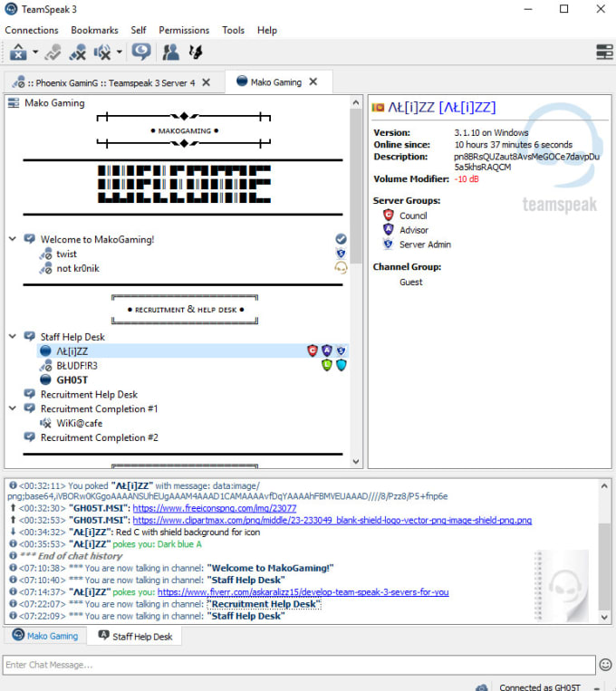Click chat log scrollbar down arrow
The width and height of the screenshot is (616, 691).
pyautogui.click(x=604, y=618)
